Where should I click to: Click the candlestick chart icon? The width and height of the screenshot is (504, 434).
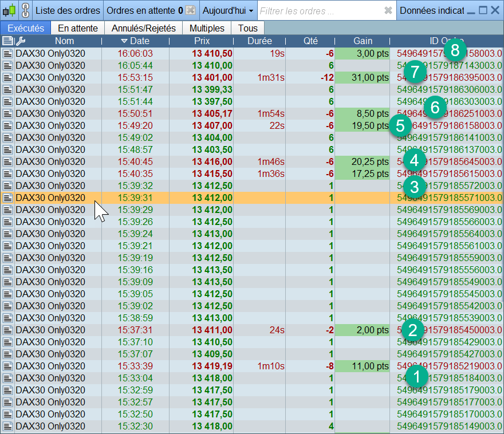9,10
